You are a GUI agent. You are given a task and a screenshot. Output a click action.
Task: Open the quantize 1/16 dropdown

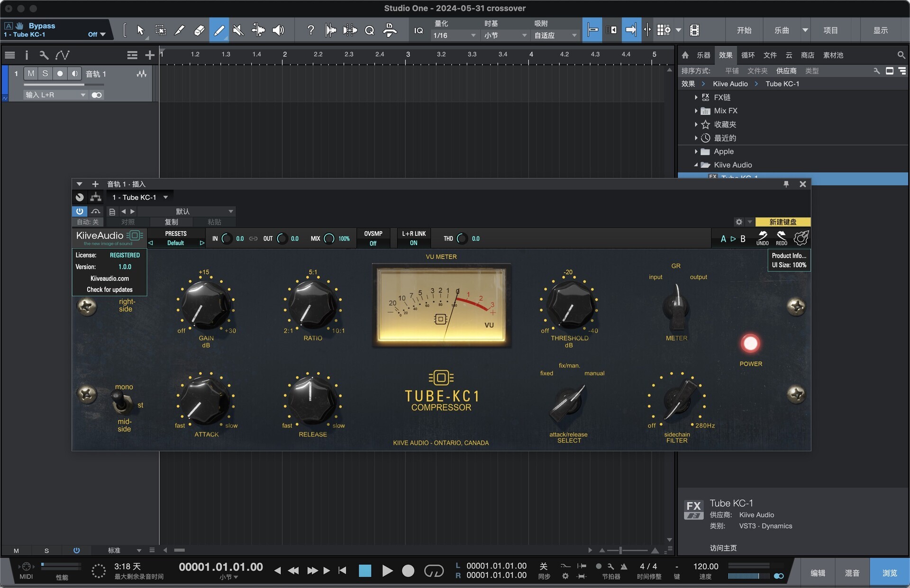454,36
